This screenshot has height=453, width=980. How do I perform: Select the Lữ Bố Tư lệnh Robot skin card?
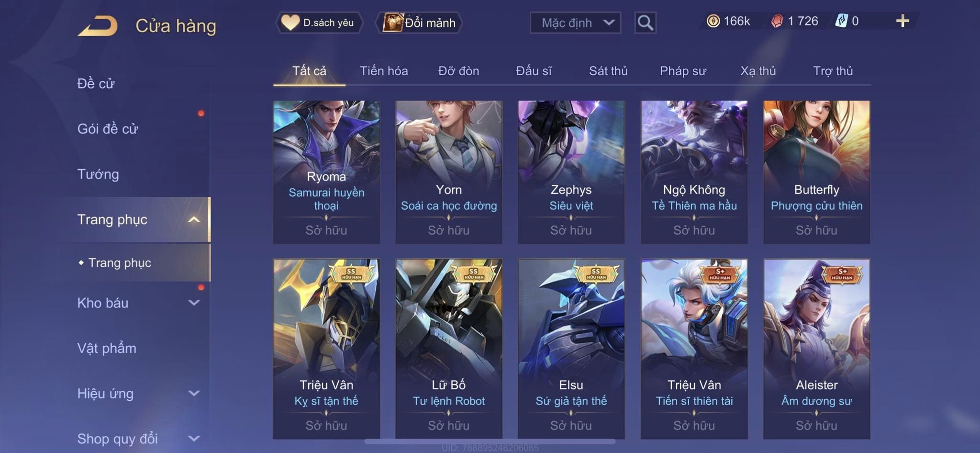(x=448, y=349)
